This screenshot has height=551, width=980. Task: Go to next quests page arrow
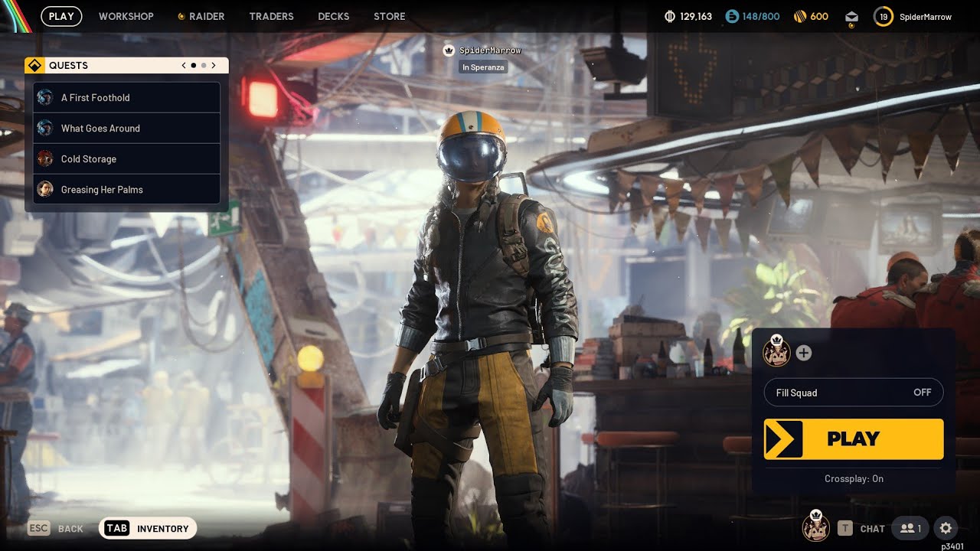click(x=214, y=66)
